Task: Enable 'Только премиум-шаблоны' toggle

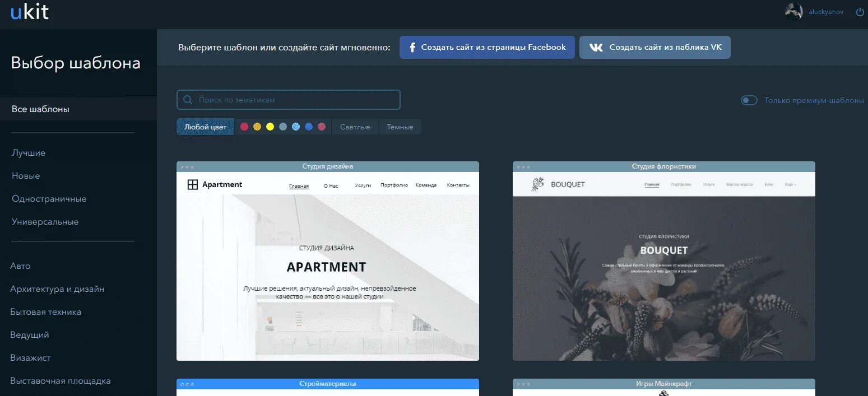Action: pos(749,100)
